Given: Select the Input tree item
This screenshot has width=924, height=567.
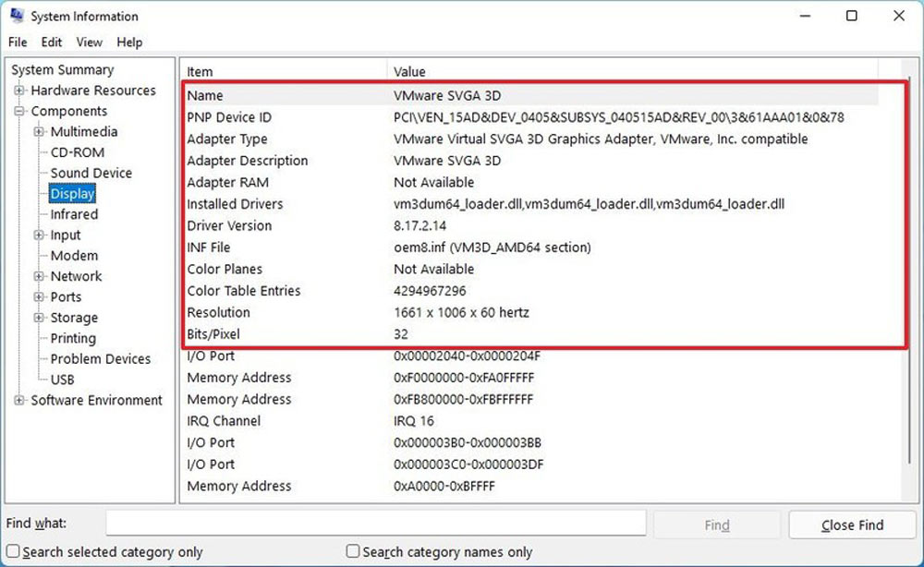Looking at the screenshot, I should pyautogui.click(x=65, y=235).
